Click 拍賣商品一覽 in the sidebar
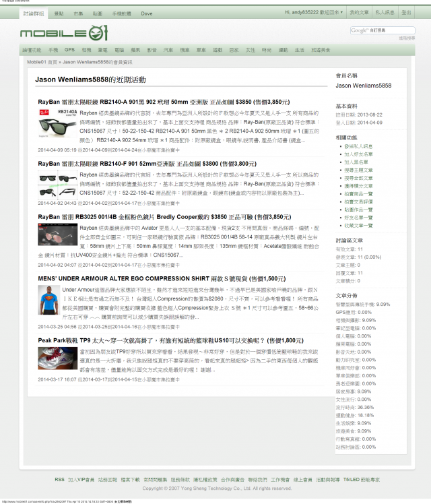This screenshot has height=504, width=431. click(x=358, y=194)
